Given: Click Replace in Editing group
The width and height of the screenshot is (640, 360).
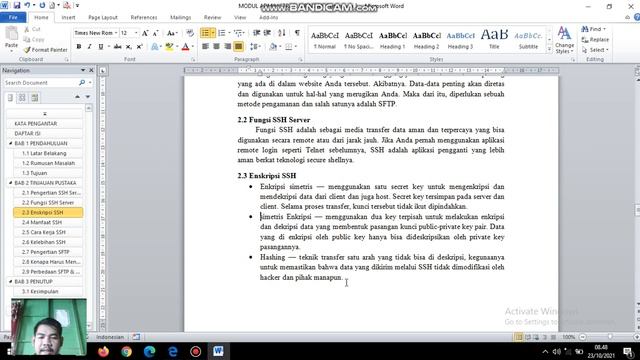Looking at the screenshot, I should point(596,40).
